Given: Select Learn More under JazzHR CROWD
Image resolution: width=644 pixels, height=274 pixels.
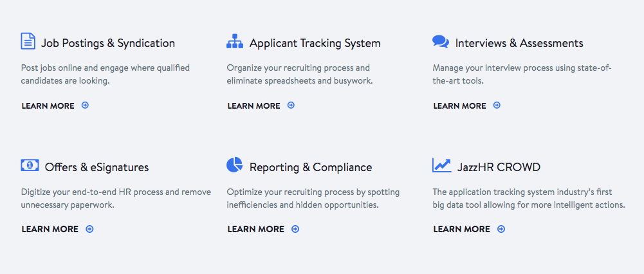Looking at the screenshot, I should 462,229.
